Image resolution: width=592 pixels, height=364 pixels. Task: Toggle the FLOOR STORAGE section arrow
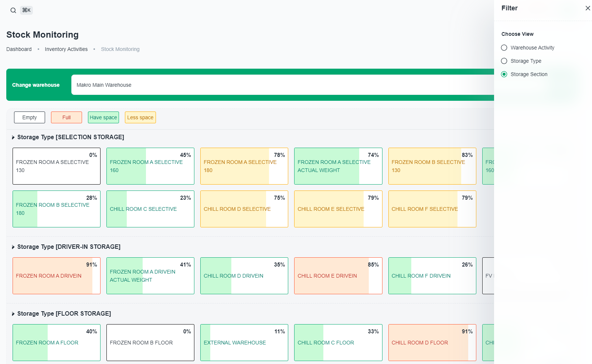[x=13, y=314]
